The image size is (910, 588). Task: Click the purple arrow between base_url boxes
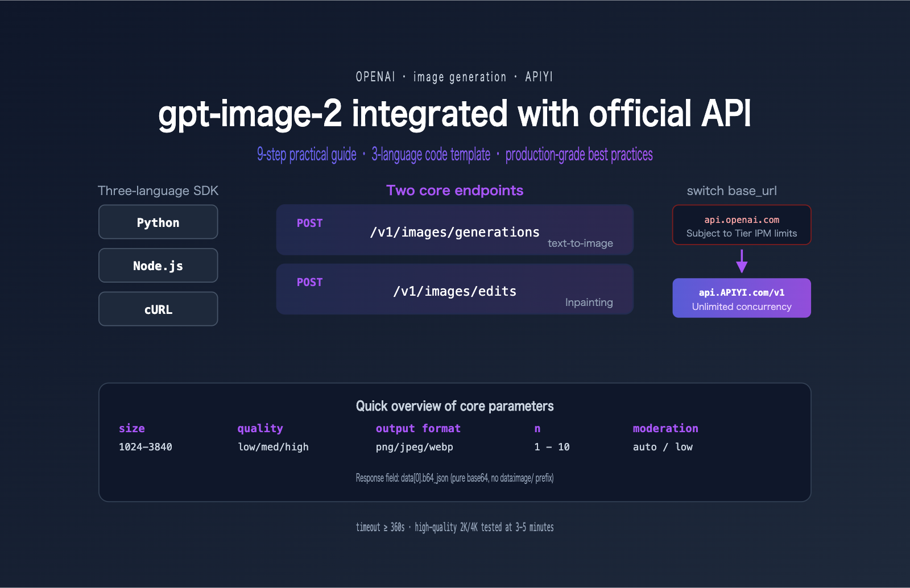[741, 263]
